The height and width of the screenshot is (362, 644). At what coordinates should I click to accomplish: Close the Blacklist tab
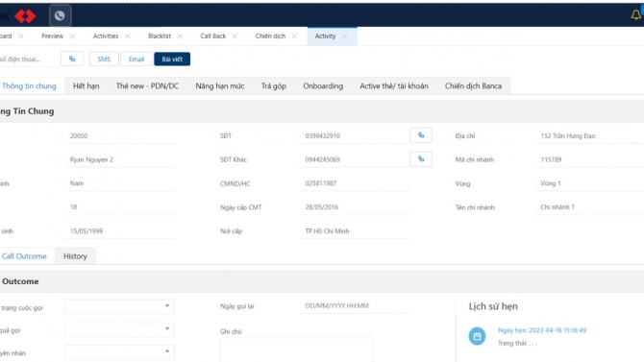pos(180,36)
